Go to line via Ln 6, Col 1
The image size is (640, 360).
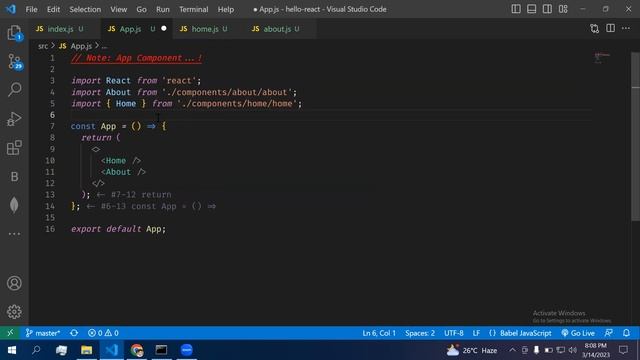click(x=379, y=333)
